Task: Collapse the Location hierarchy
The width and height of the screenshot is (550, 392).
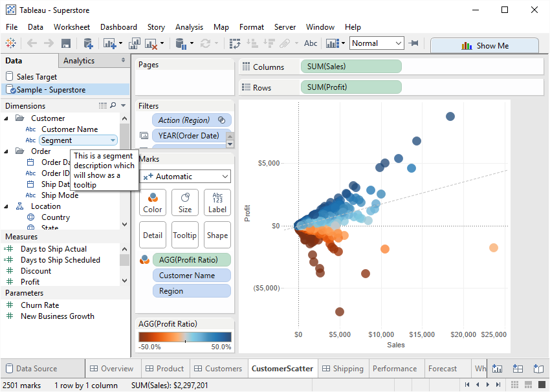Action: (x=6, y=206)
